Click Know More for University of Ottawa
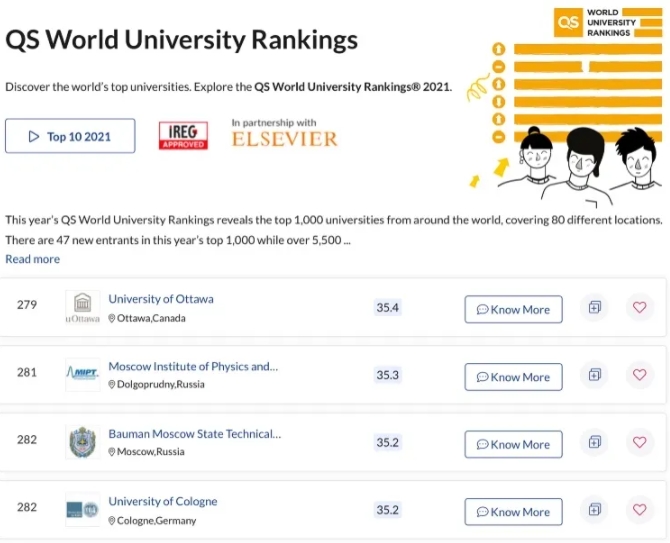 (x=513, y=309)
